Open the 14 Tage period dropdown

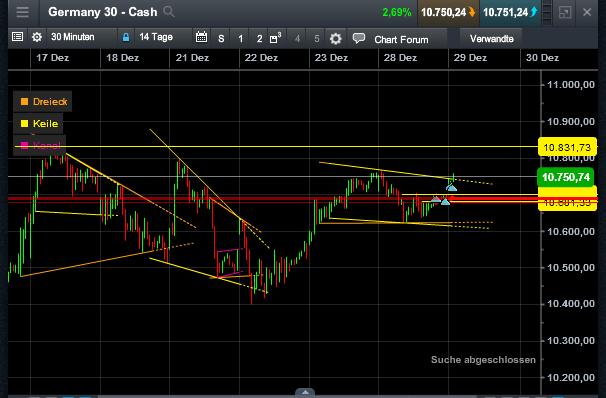[x=163, y=37]
